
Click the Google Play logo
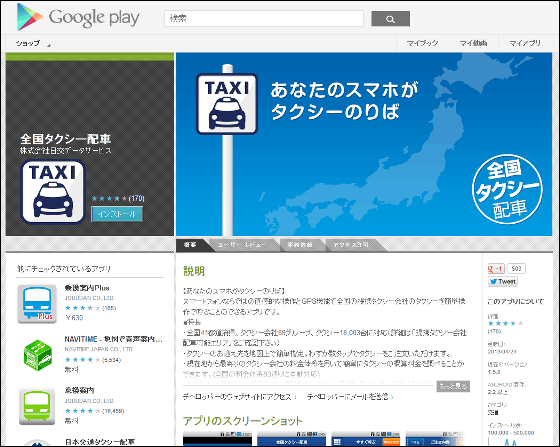78,17
